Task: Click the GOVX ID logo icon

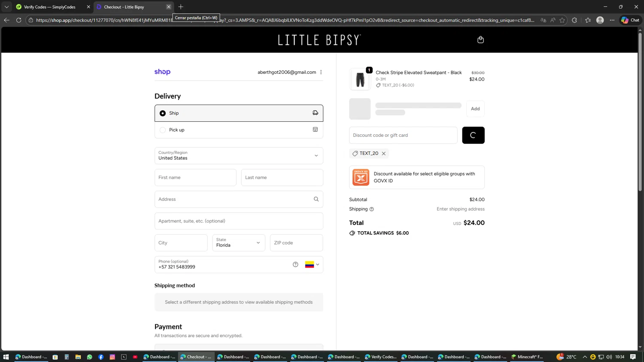Action: (361, 177)
